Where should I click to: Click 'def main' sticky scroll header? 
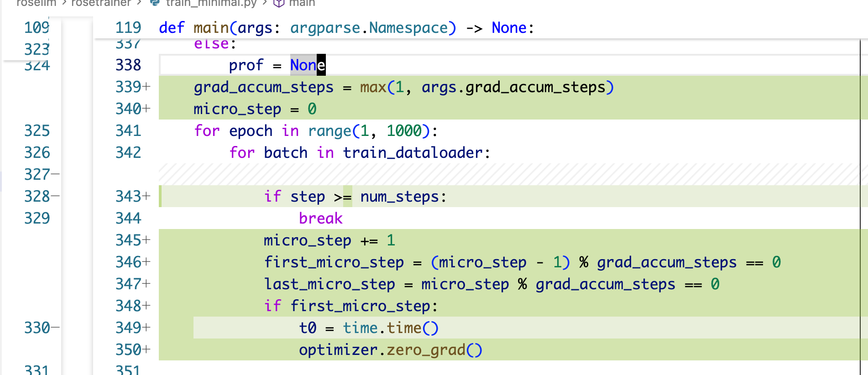(346, 28)
